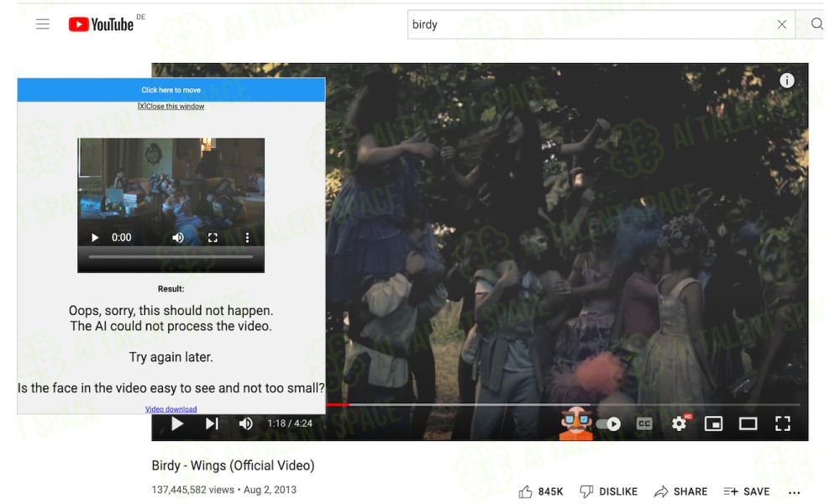Viewport: 840px width, 504px height.
Task: Skip to the next video
Action: click(x=213, y=423)
